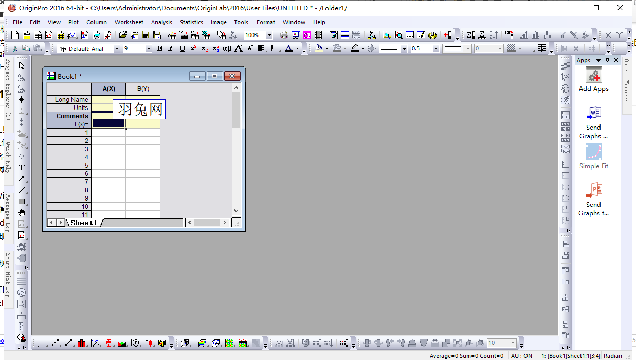Click the Open folder toolbar icon
This screenshot has height=364, width=636.
point(123,35)
